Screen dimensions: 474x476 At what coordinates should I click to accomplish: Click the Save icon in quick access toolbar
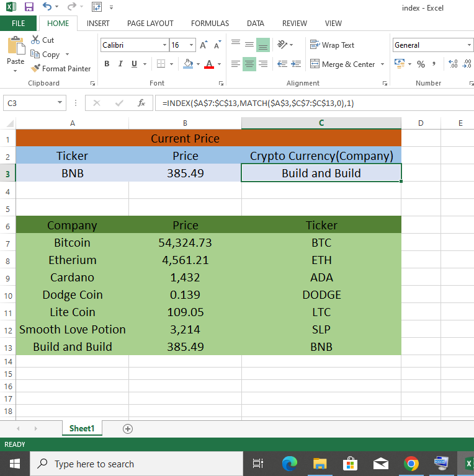tap(29, 7)
